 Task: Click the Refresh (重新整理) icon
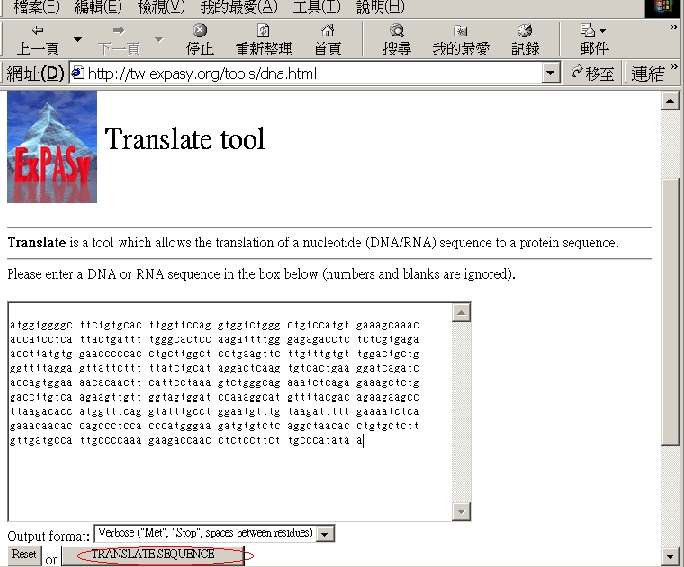click(x=263, y=32)
